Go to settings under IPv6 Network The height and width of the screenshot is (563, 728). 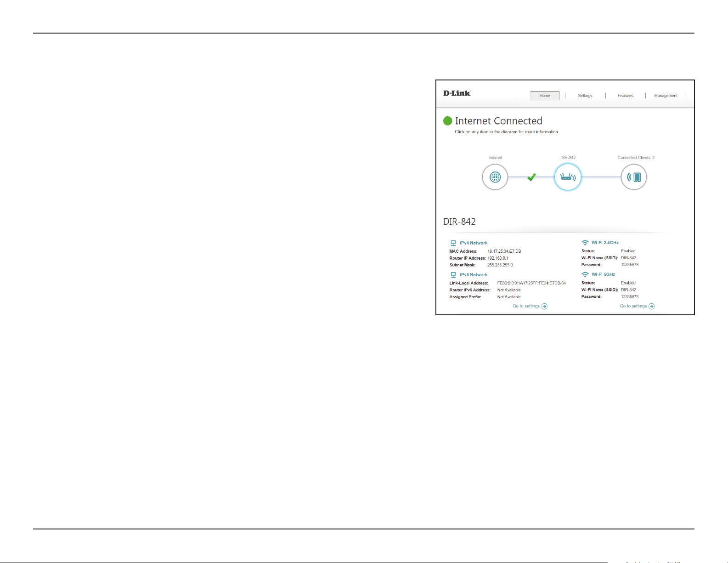530,306
